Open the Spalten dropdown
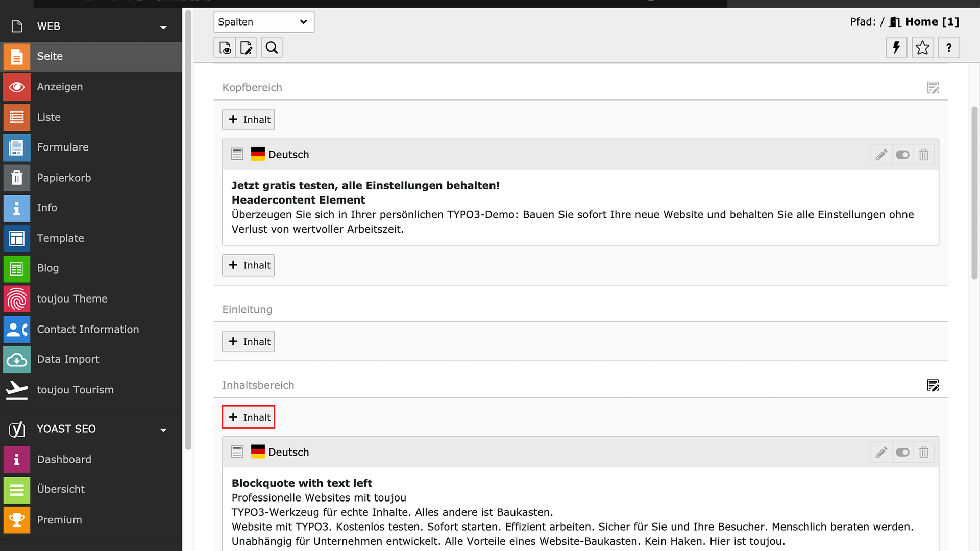Image resolution: width=980 pixels, height=551 pixels. tap(263, 22)
